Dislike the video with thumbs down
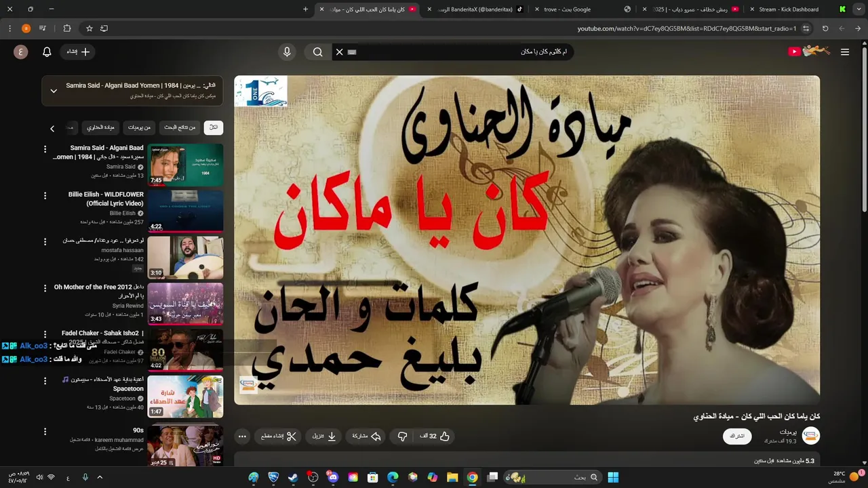868x488 pixels. click(402, 436)
